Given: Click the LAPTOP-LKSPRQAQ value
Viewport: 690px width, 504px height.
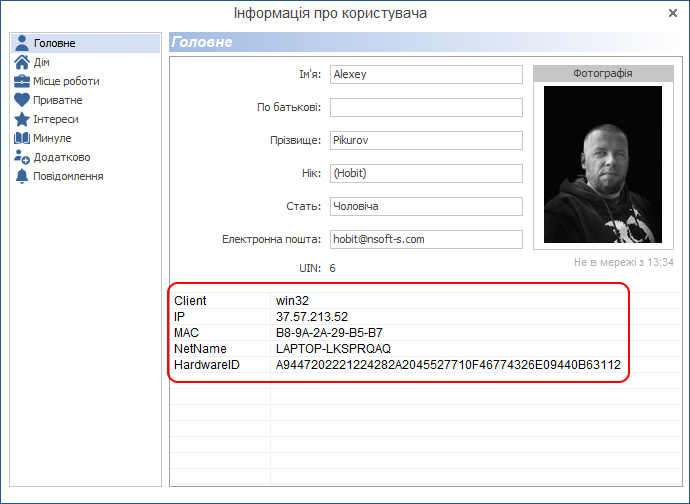Looking at the screenshot, I should pyautogui.click(x=334, y=349).
